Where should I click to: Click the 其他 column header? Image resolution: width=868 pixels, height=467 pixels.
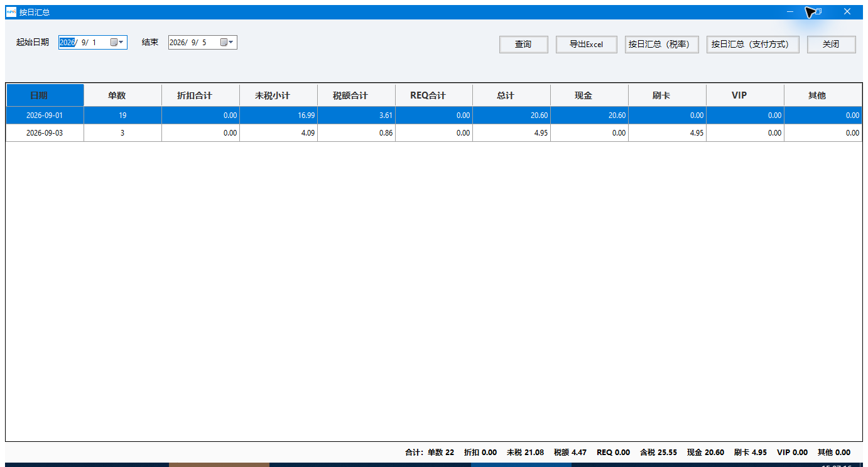pos(823,95)
